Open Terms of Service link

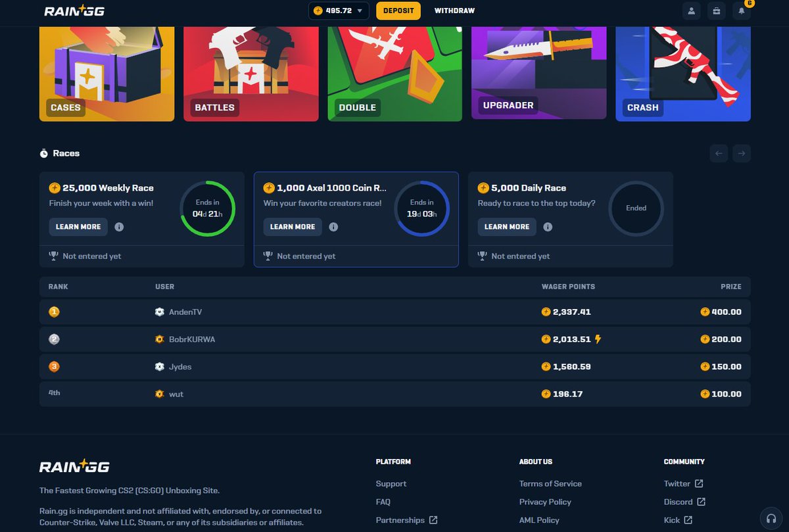click(x=550, y=483)
